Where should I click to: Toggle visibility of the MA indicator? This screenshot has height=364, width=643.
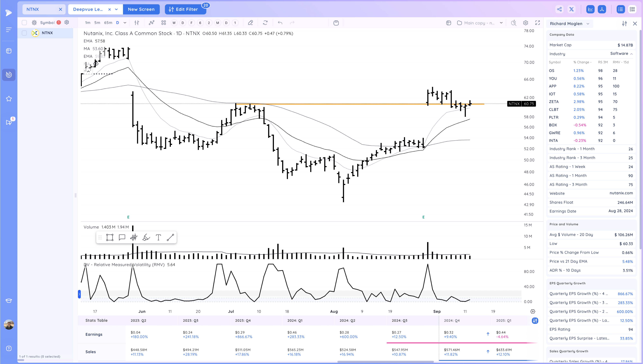point(95,64)
